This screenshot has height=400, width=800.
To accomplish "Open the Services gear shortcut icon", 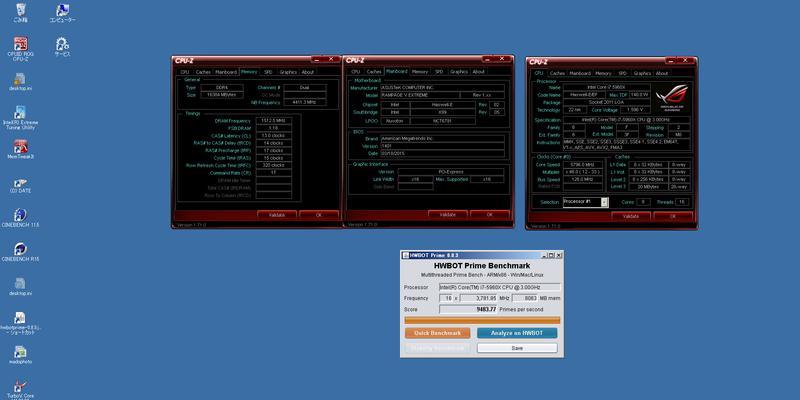I will coord(62,47).
